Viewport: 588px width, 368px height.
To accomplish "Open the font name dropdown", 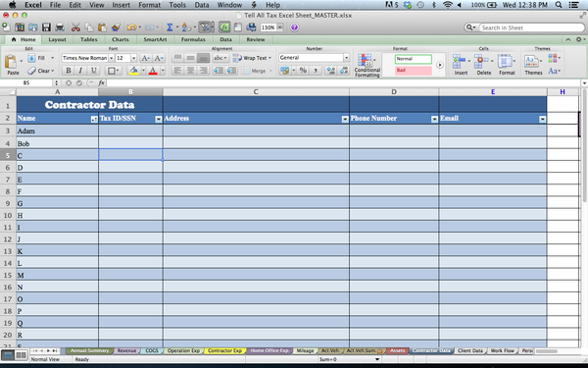I will click(112, 58).
